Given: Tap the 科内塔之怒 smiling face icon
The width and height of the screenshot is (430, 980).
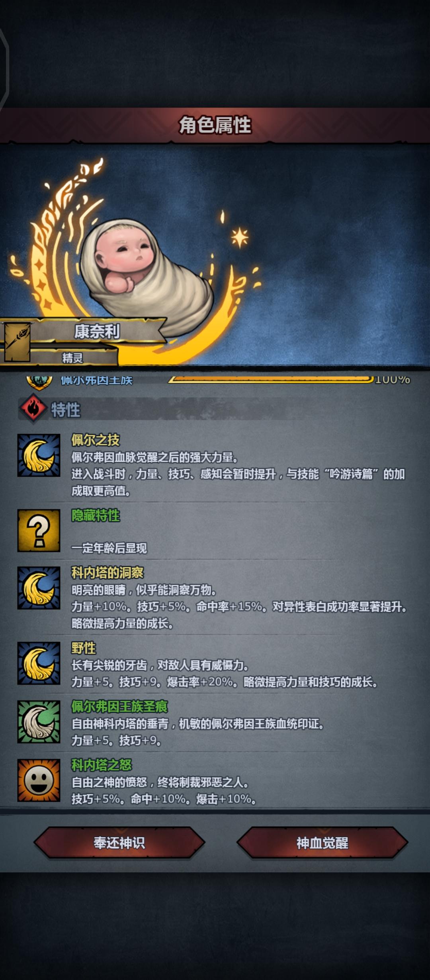Looking at the screenshot, I should 39,780.
